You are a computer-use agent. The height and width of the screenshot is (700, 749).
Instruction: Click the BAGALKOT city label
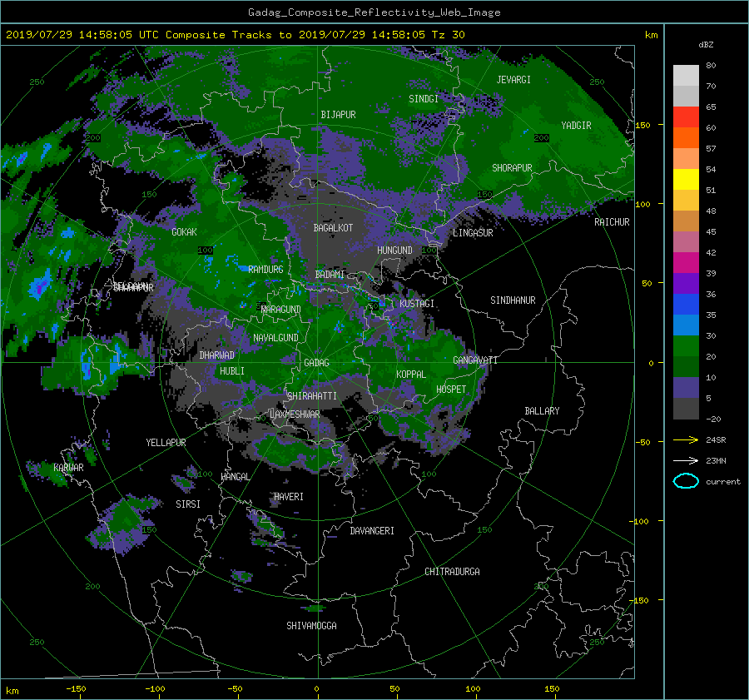[333, 228]
